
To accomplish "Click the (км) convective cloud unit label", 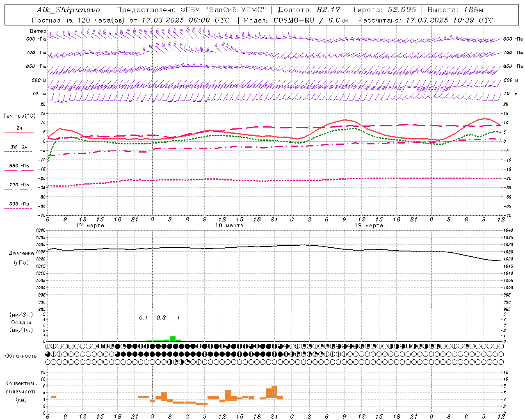I will (21, 400).
